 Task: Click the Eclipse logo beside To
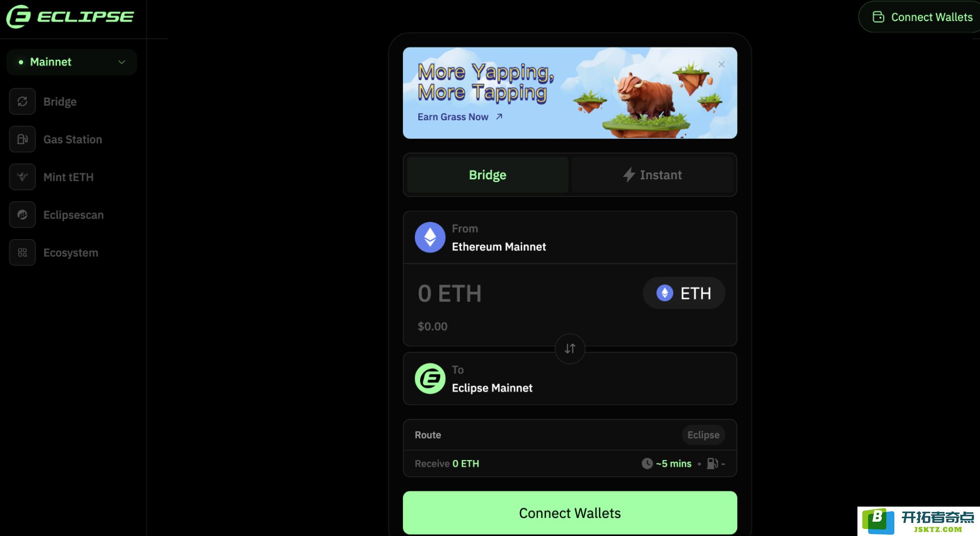click(430, 378)
